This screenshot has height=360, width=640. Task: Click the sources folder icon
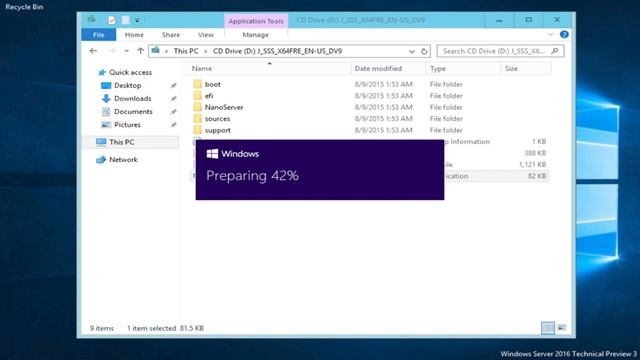coord(198,118)
